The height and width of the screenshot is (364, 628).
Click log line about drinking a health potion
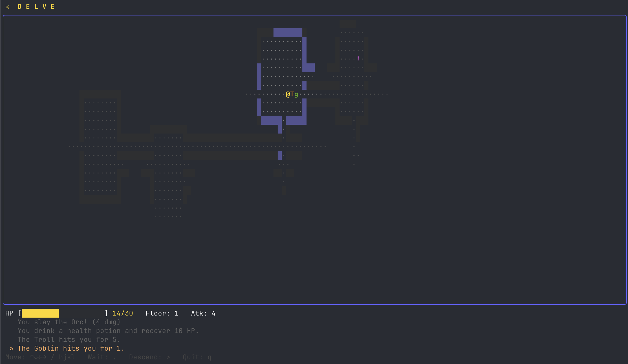[108, 331]
